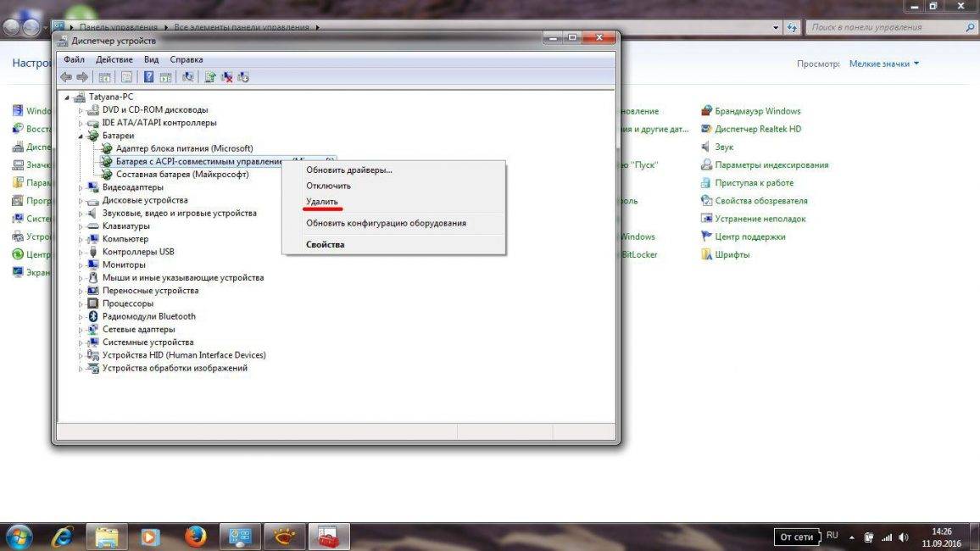The width and height of the screenshot is (980, 551).
Task: Open Internet Explorer from the taskbar
Action: [62, 537]
